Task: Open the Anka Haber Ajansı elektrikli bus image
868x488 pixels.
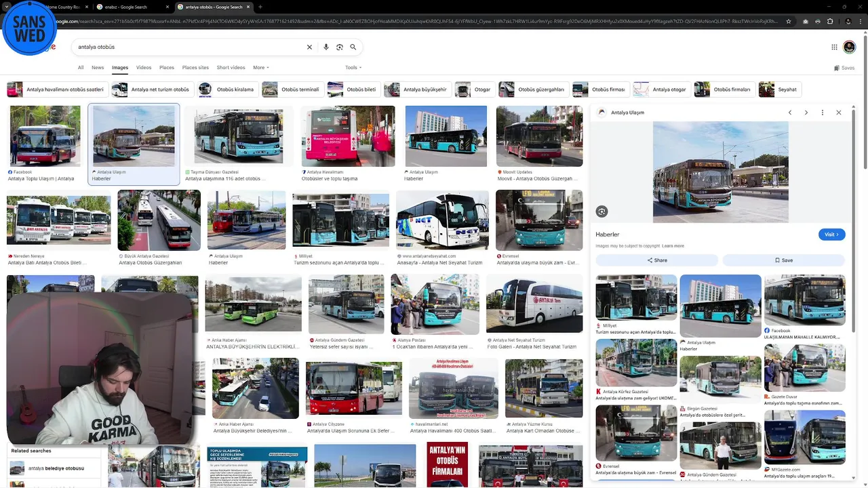Action: tap(253, 304)
